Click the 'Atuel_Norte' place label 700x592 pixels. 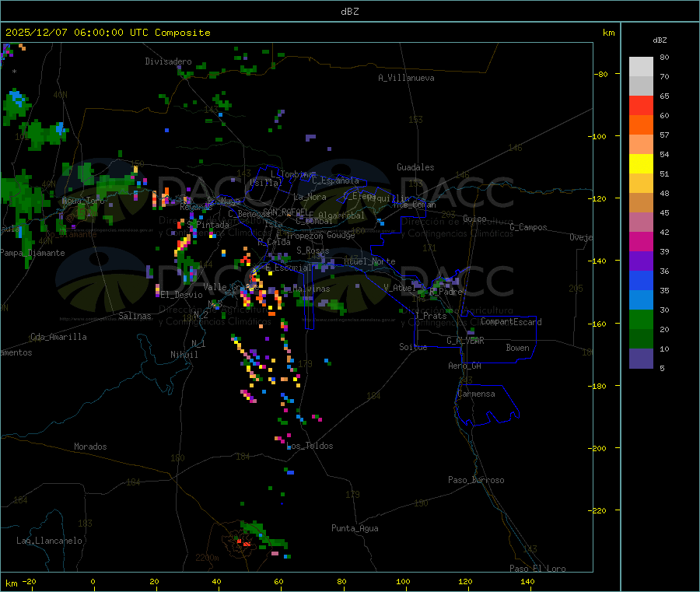click(369, 261)
